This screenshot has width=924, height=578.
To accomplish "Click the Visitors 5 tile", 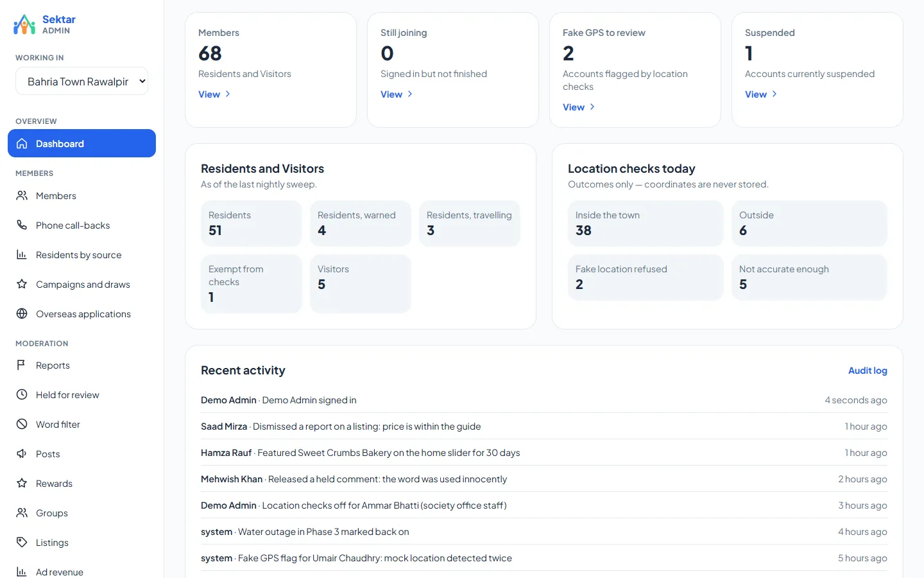I will (x=361, y=284).
